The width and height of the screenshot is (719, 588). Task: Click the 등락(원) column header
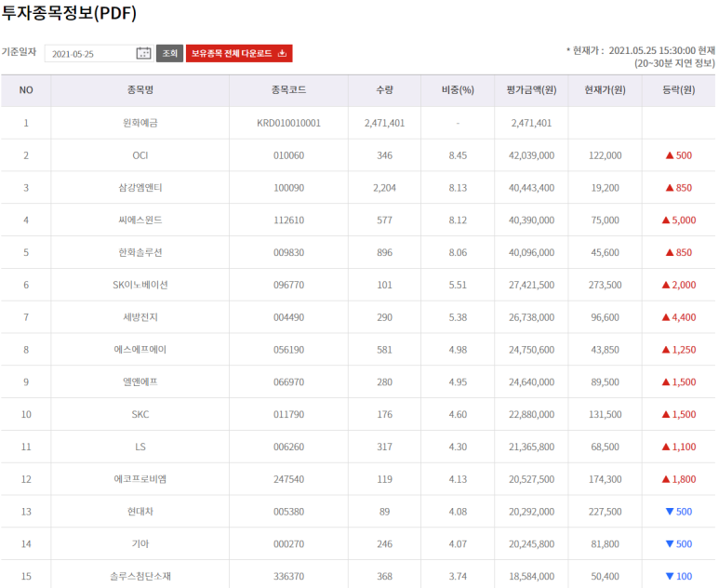click(679, 90)
